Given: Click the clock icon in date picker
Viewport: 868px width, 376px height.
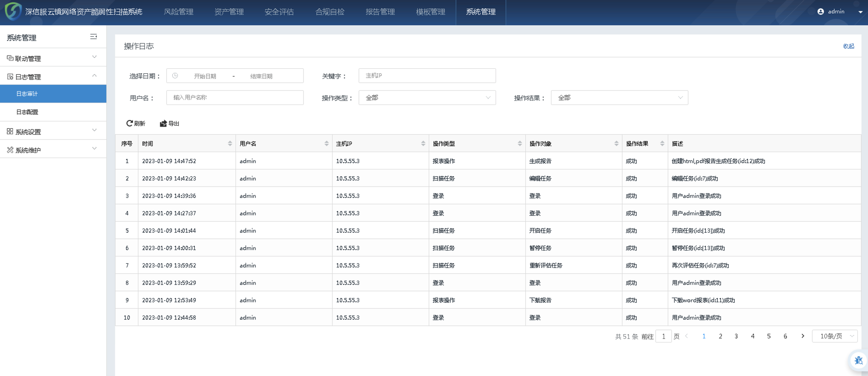Looking at the screenshot, I should point(175,76).
